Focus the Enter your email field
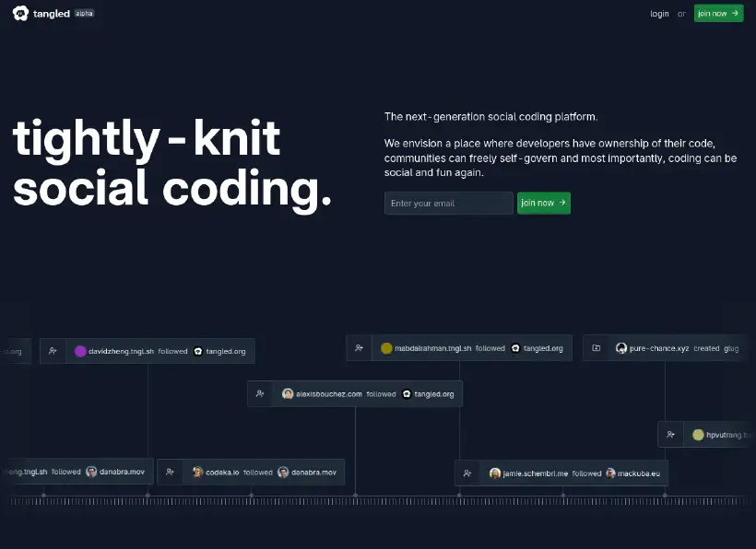 (x=449, y=204)
